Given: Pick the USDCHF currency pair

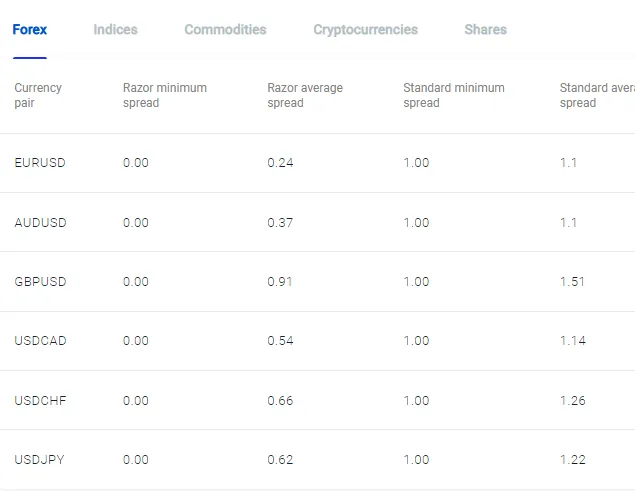Looking at the screenshot, I should tap(41, 401).
